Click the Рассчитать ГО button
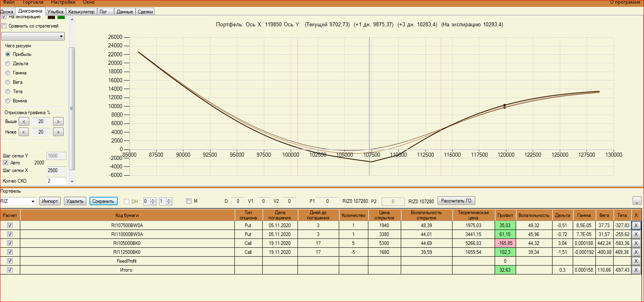 [x=456, y=201]
